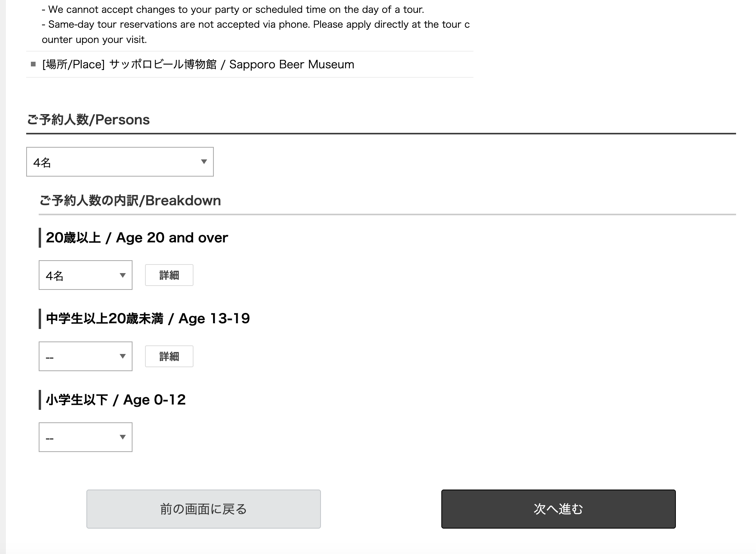The image size is (756, 554).
Task: Click arrow icon of Age 20 and over dropdown
Action: pos(122,275)
